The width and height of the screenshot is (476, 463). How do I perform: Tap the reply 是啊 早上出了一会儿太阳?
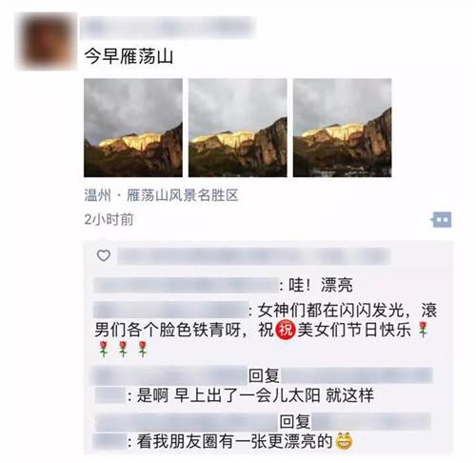click(x=255, y=395)
